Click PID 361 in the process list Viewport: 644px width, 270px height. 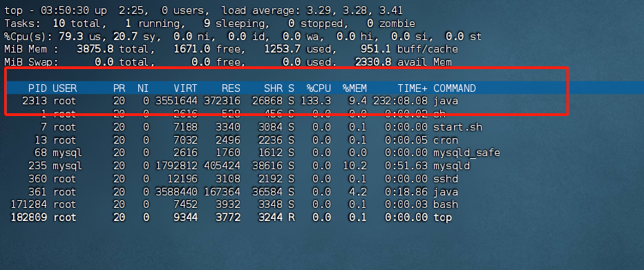[37, 192]
